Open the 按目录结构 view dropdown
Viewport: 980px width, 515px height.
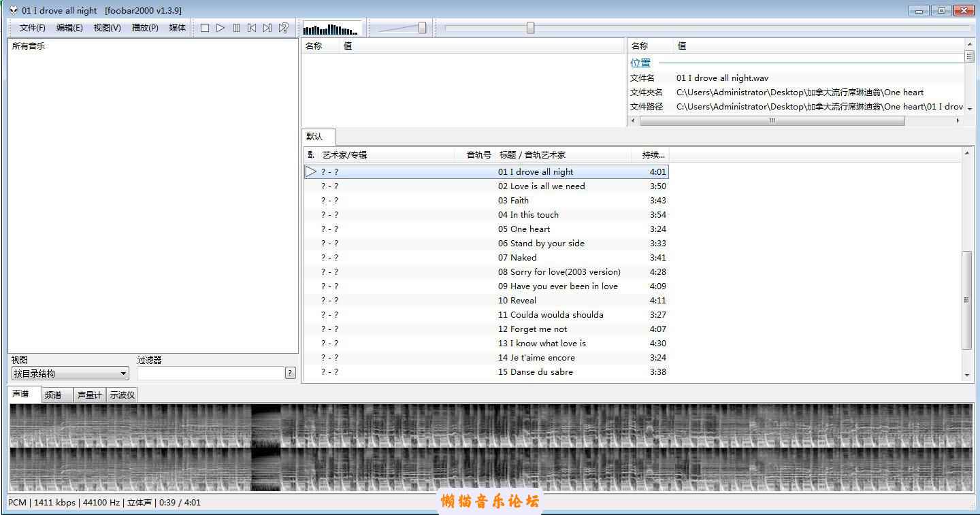[x=70, y=373]
